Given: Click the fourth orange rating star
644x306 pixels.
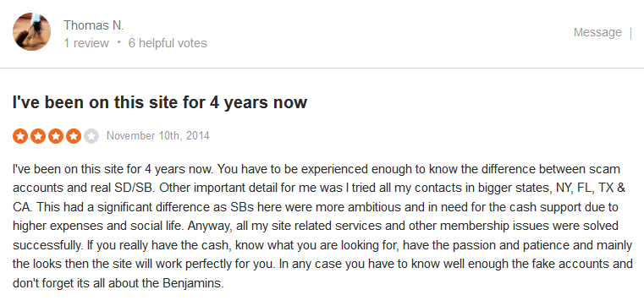Looking at the screenshot, I should coord(74,136).
